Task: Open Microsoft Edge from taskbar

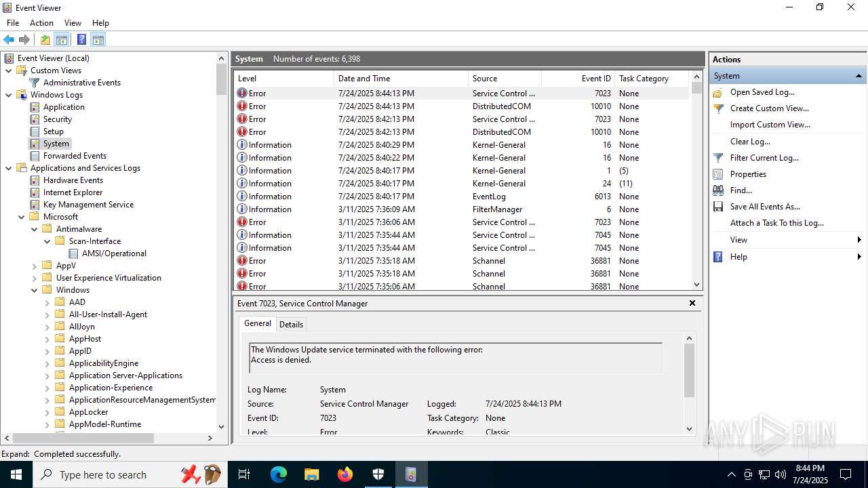Action: pos(279,474)
